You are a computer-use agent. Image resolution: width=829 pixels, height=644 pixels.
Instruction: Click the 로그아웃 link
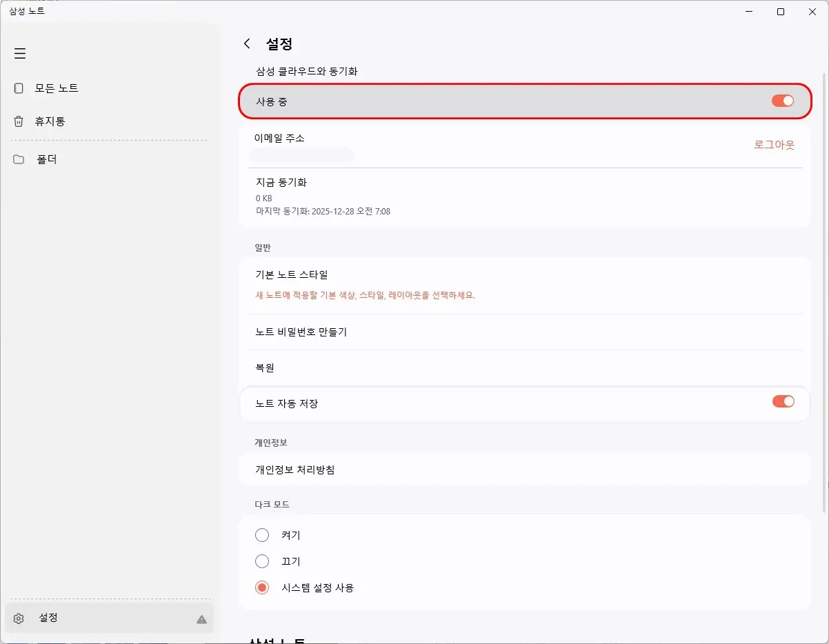coord(774,144)
